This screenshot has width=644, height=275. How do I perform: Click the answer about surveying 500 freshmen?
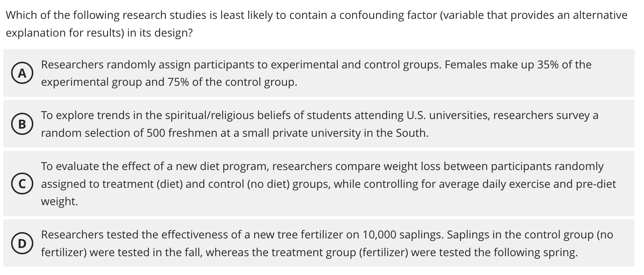[319, 124]
